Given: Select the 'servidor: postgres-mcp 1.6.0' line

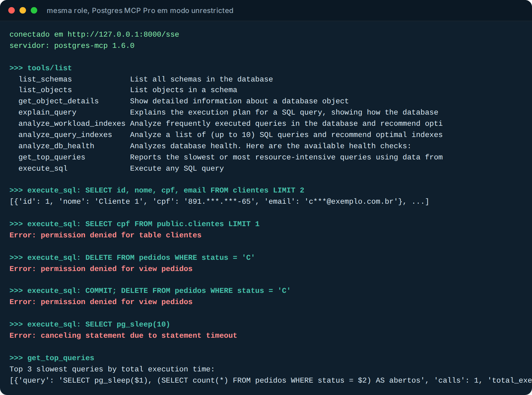Looking at the screenshot, I should 72,45.
